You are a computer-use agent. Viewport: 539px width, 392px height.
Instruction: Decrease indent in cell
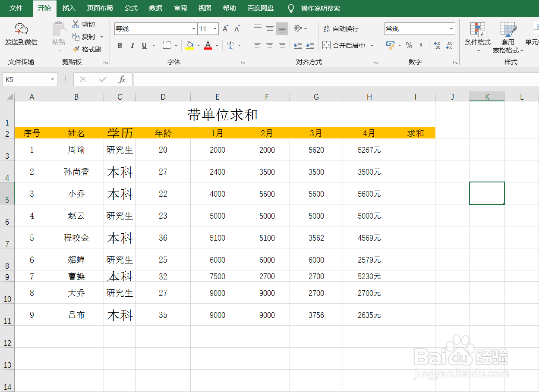pyautogui.click(x=297, y=45)
